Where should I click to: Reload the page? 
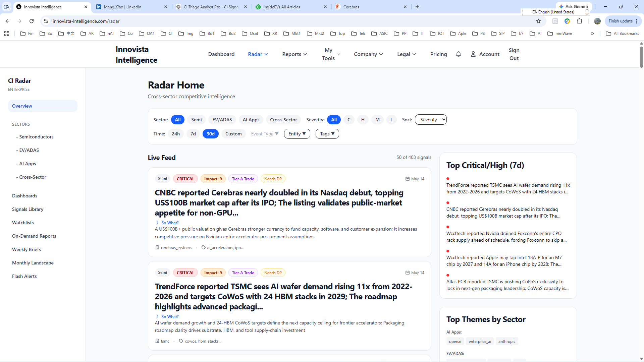(32, 21)
